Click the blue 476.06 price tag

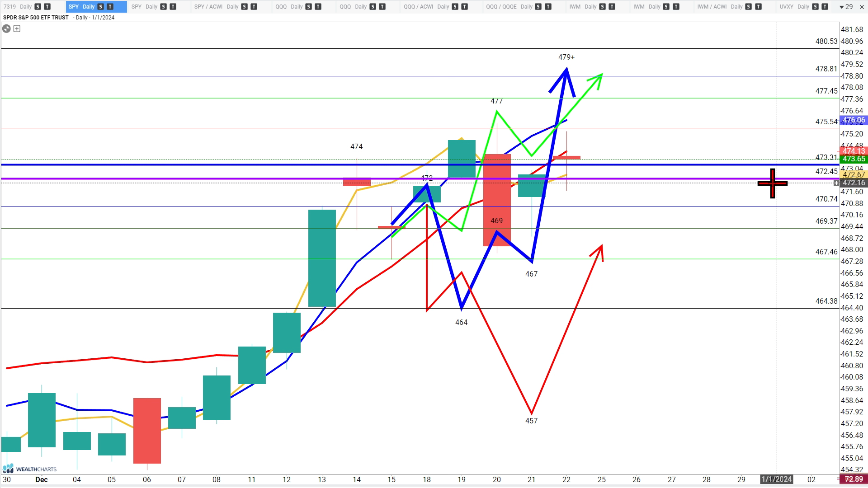click(x=854, y=120)
